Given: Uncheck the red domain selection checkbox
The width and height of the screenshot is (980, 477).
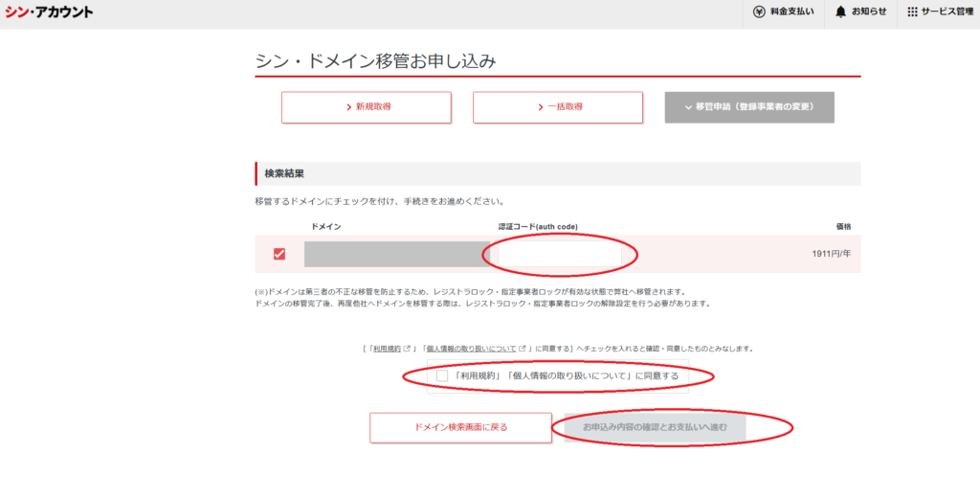Looking at the screenshot, I should [279, 254].
